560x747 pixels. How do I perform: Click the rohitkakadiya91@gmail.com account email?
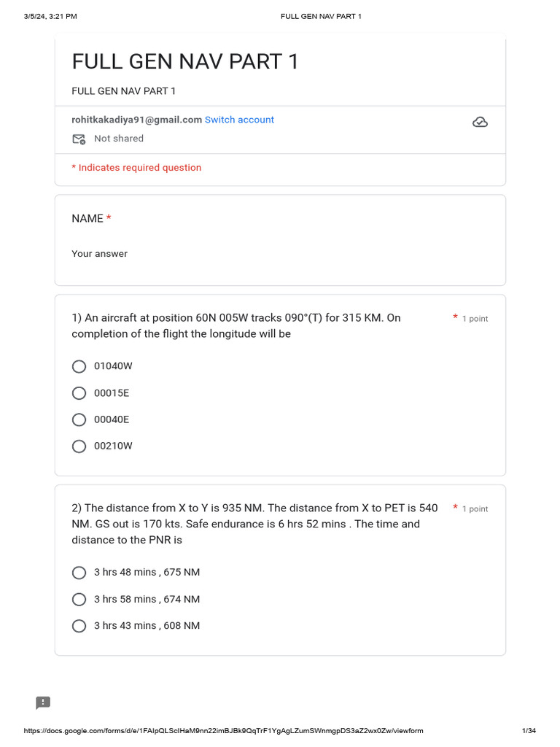(x=136, y=120)
